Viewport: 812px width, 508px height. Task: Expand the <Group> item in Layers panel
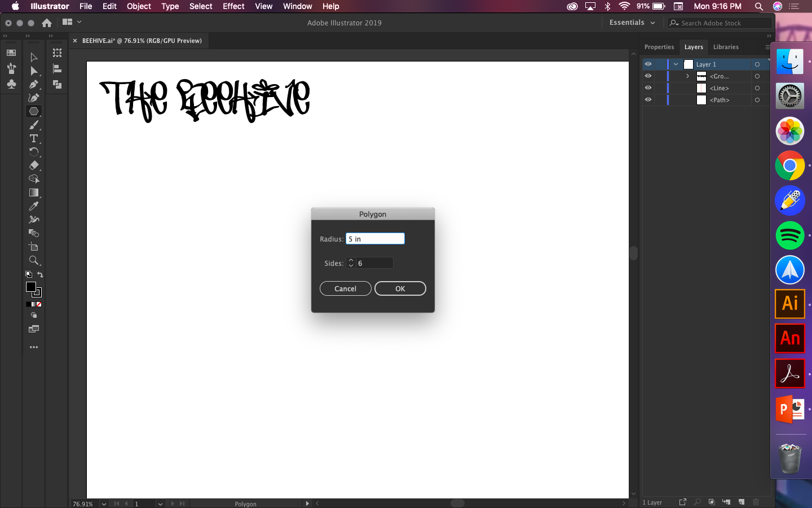(x=687, y=76)
